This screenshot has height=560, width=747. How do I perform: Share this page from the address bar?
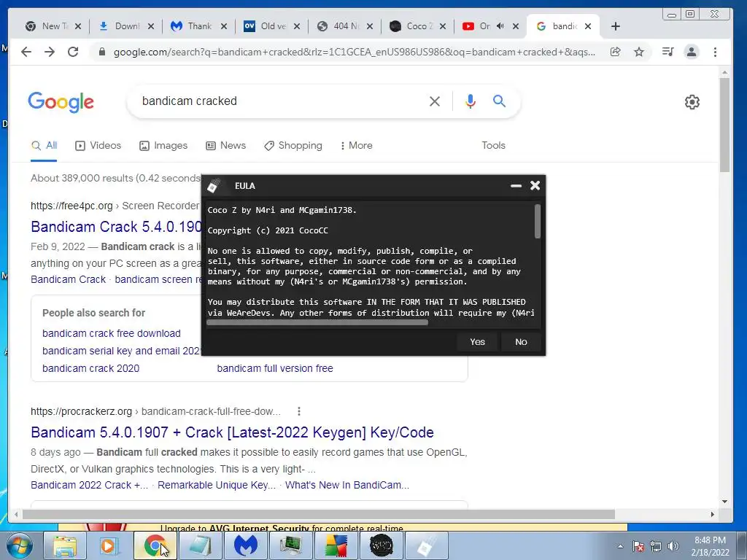tap(615, 52)
